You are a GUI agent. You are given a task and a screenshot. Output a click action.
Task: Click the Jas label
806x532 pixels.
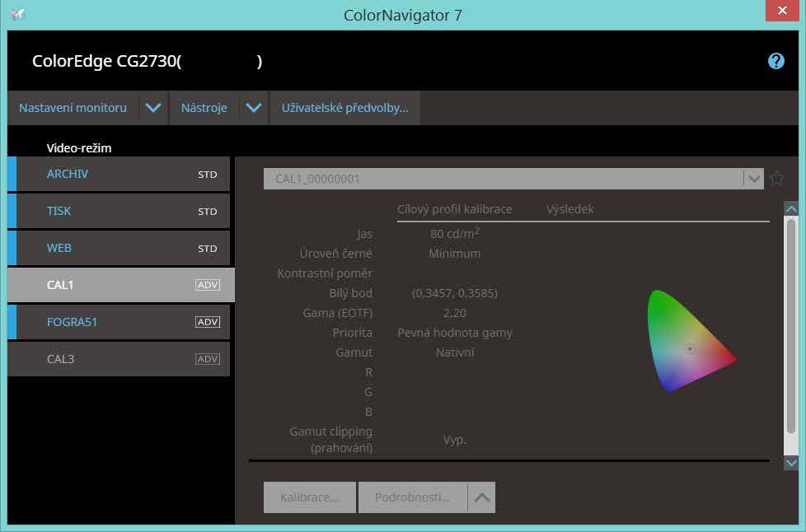(364, 234)
